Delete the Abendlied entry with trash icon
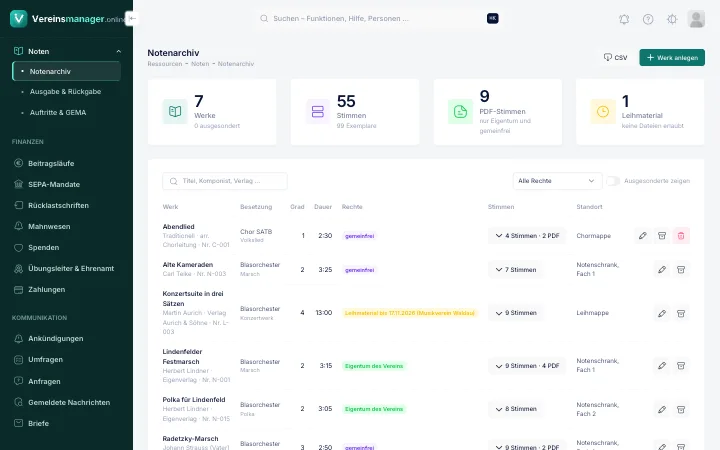 pyautogui.click(x=681, y=236)
